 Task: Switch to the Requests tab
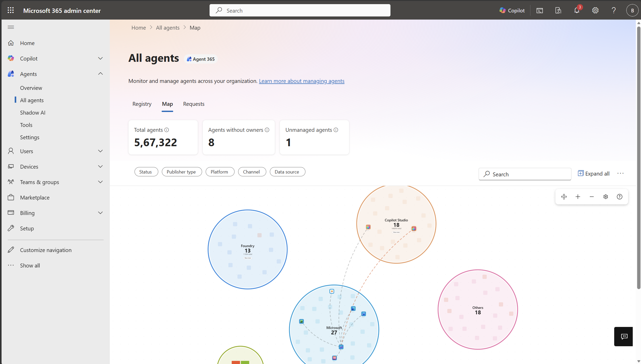pos(194,104)
